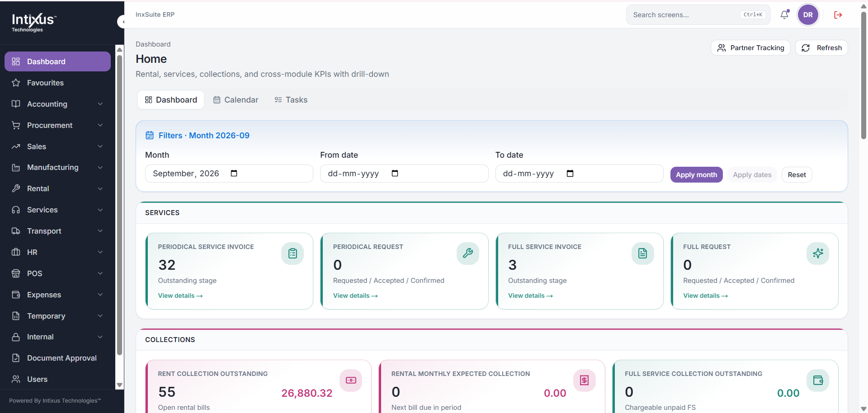Focus the Search screens field
Screen dimensions: 868x413
pyautogui.click(x=698, y=15)
